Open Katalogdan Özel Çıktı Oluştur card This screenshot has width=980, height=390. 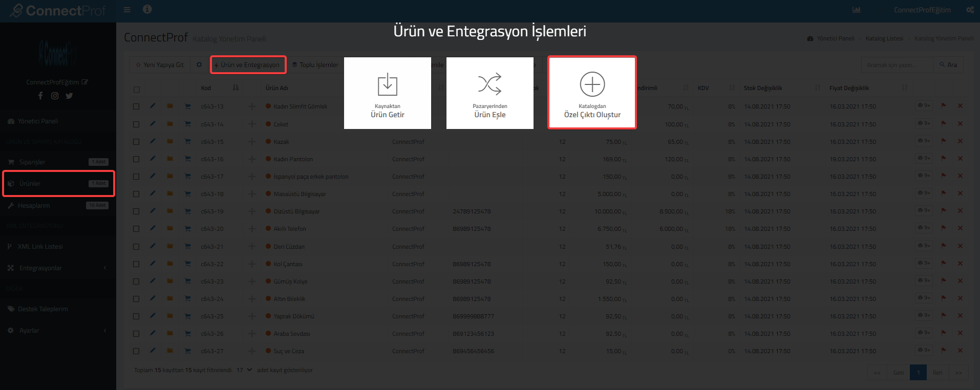pyautogui.click(x=592, y=93)
